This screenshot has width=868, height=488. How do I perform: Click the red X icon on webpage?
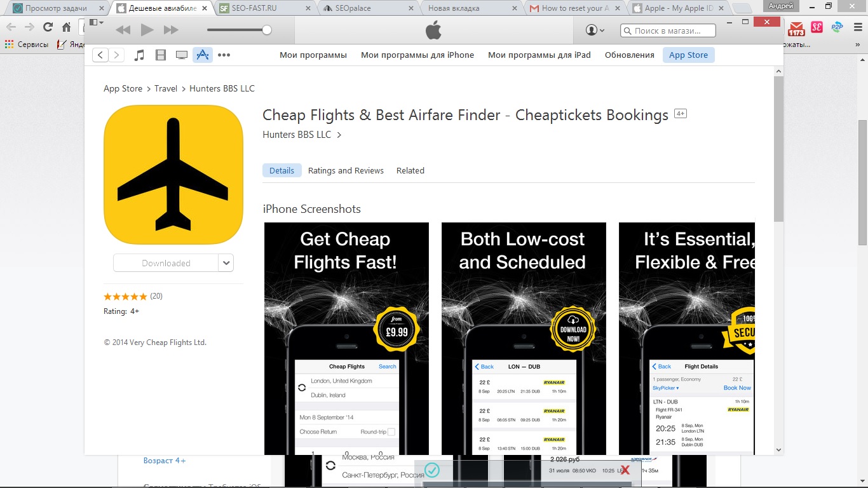[x=625, y=470]
